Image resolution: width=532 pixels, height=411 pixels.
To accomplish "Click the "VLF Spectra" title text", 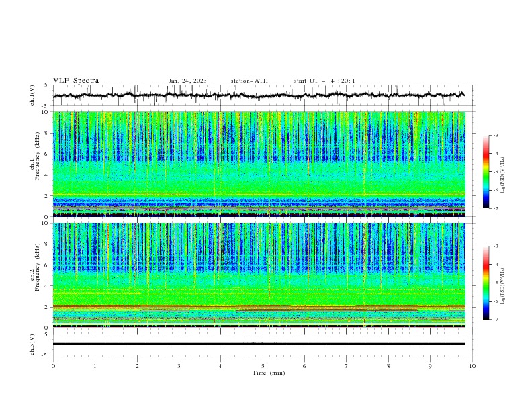I will tap(76, 81).
